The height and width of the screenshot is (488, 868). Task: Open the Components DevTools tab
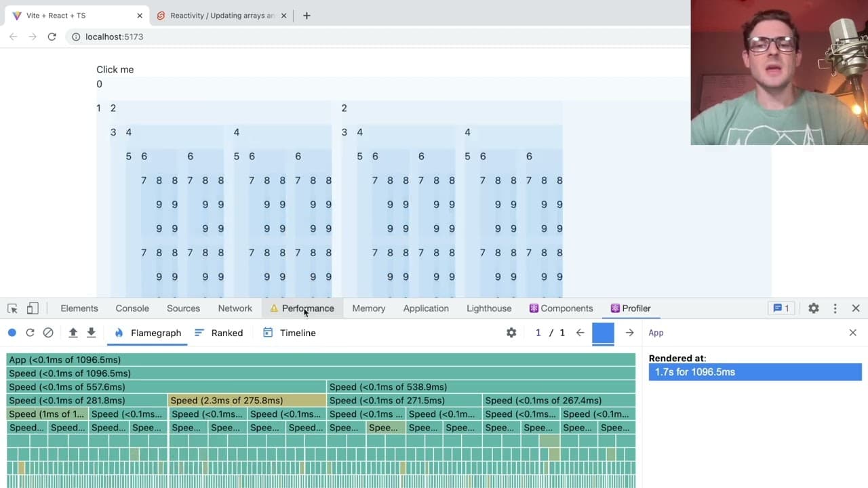[561, 308]
